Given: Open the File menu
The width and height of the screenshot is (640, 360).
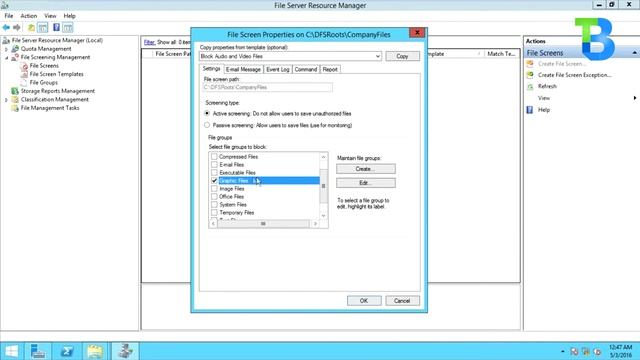Looking at the screenshot, I should [x=9, y=16].
